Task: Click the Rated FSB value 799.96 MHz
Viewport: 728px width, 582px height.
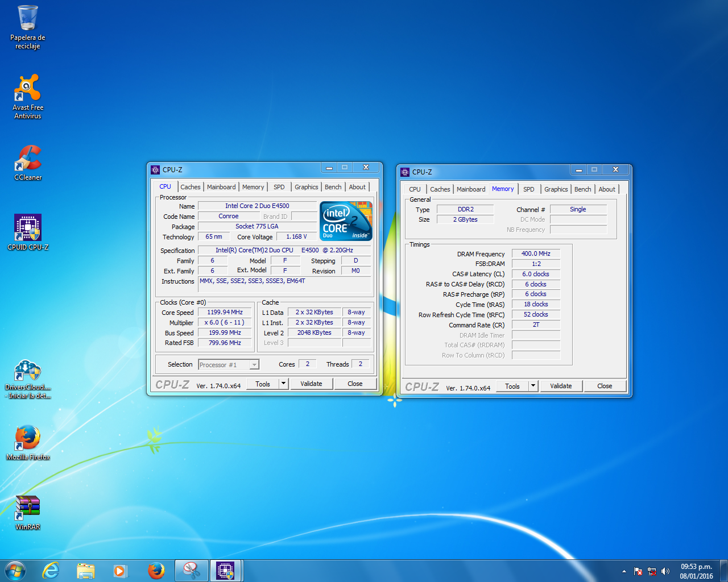Action: [x=225, y=343]
